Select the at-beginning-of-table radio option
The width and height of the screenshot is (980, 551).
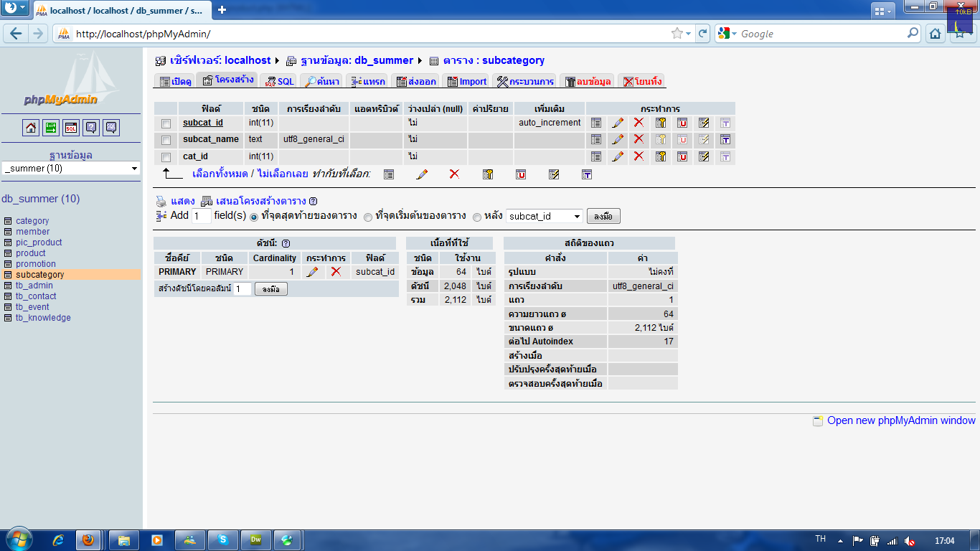click(368, 217)
